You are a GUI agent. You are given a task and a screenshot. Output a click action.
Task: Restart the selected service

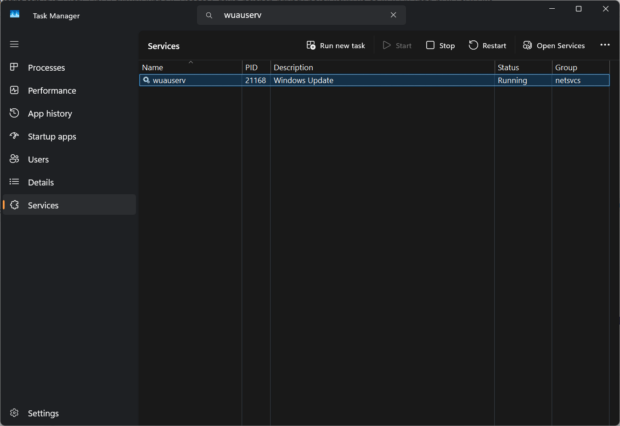coord(487,45)
